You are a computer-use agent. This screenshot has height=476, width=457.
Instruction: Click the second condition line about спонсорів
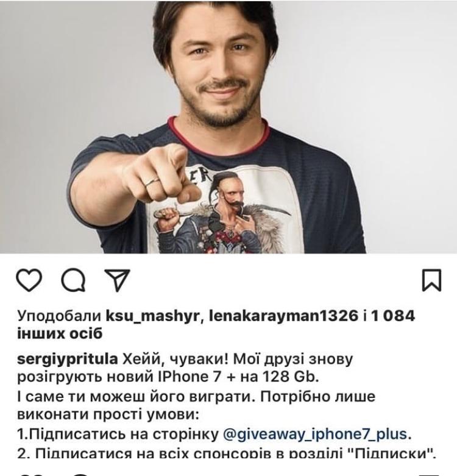tap(227, 453)
